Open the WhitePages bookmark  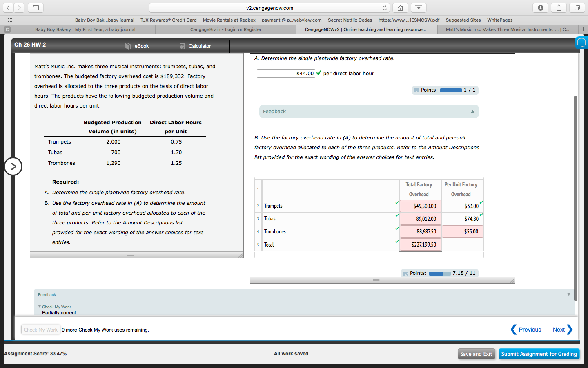(500, 20)
